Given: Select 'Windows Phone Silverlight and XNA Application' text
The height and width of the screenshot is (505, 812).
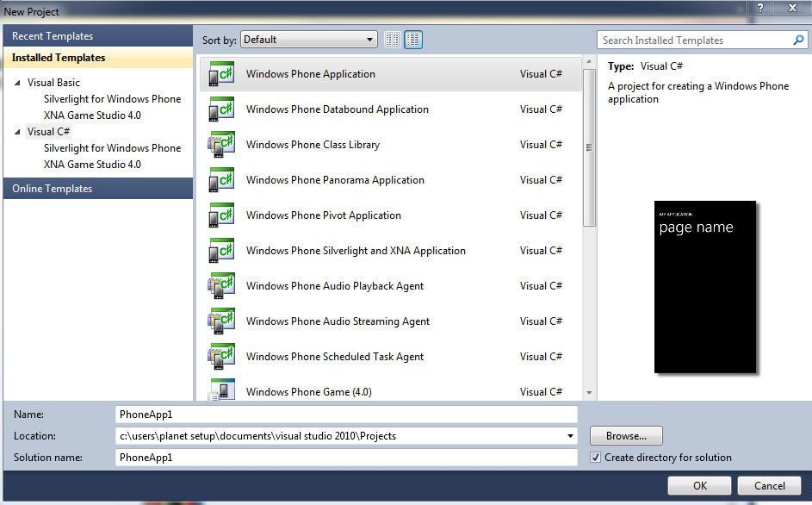Looking at the screenshot, I should 356,251.
